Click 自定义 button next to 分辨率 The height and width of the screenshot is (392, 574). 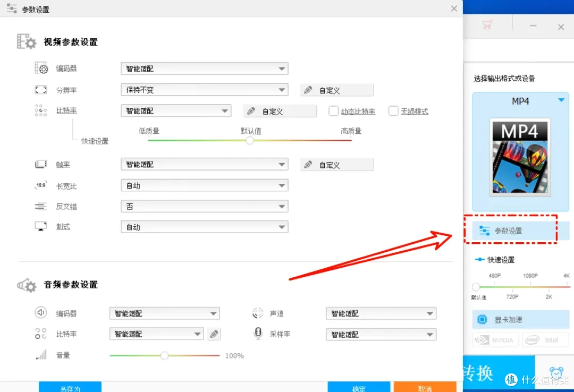pyautogui.click(x=337, y=90)
